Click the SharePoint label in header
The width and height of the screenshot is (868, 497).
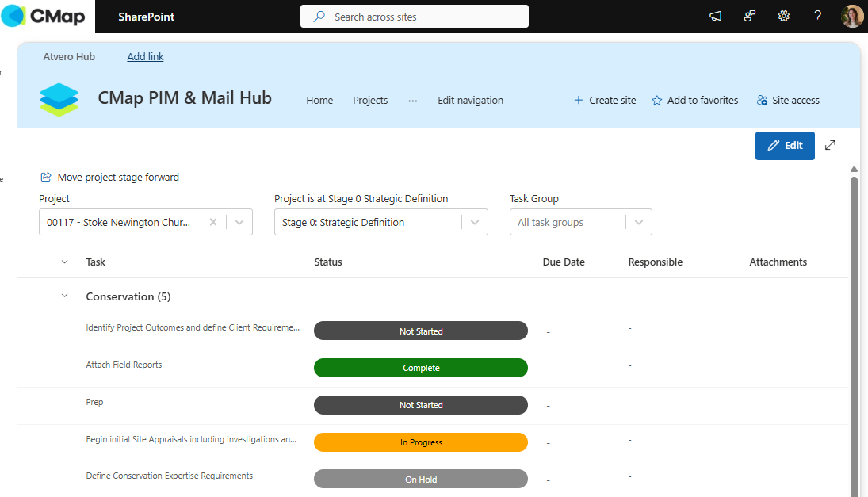[x=146, y=17]
